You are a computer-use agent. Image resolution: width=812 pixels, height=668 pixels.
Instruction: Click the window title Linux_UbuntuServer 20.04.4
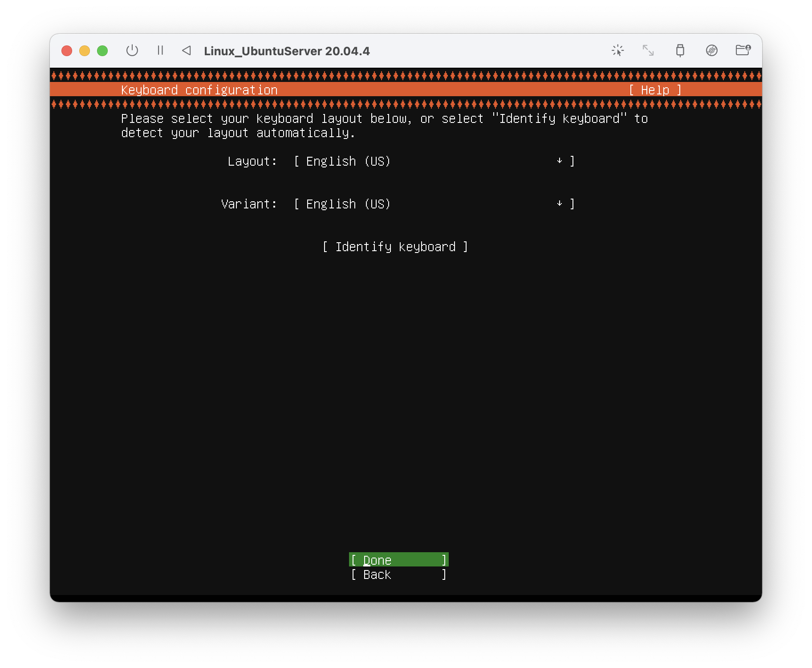point(287,51)
